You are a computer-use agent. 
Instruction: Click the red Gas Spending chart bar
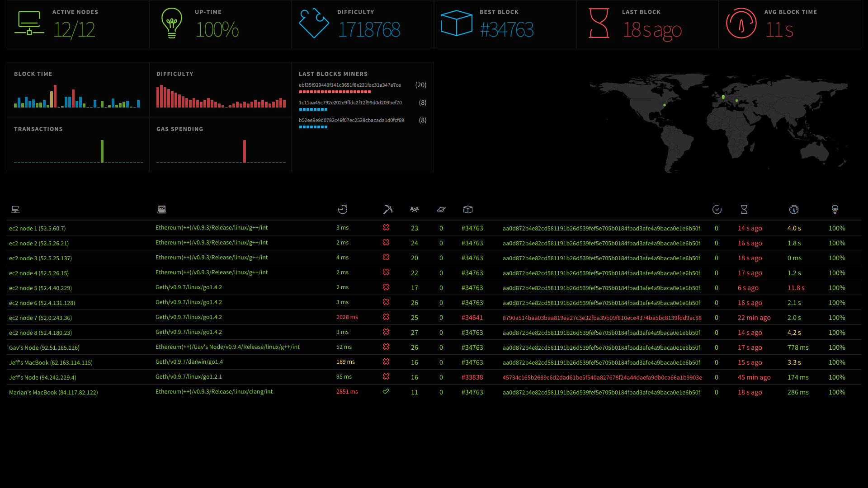(245, 151)
